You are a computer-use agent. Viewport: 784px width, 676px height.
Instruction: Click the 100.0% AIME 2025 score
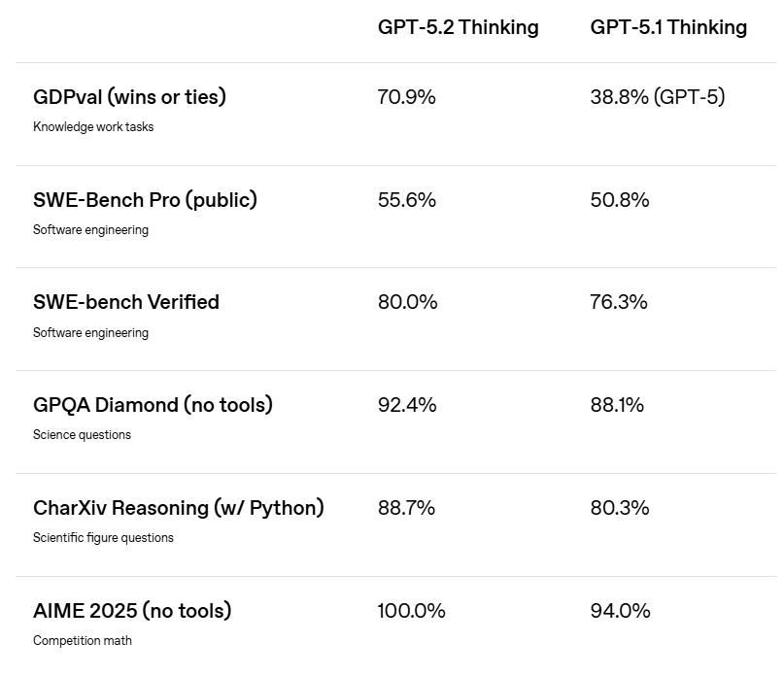411,611
